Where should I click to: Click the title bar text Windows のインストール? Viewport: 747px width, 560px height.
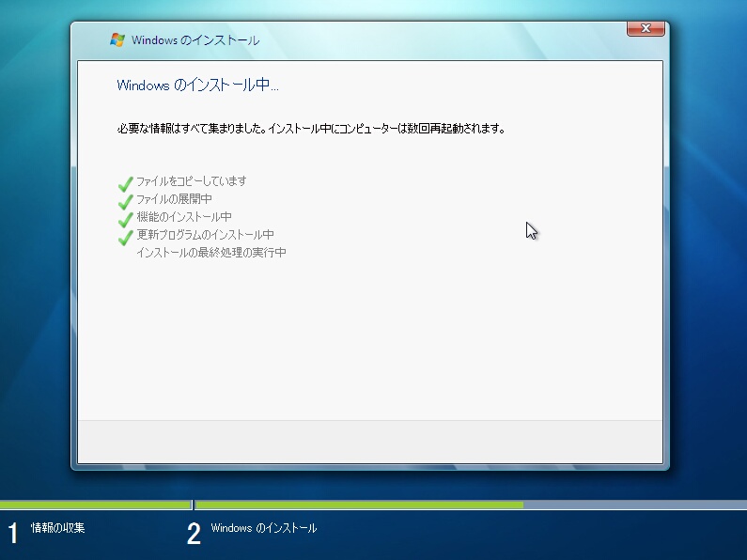(x=195, y=40)
